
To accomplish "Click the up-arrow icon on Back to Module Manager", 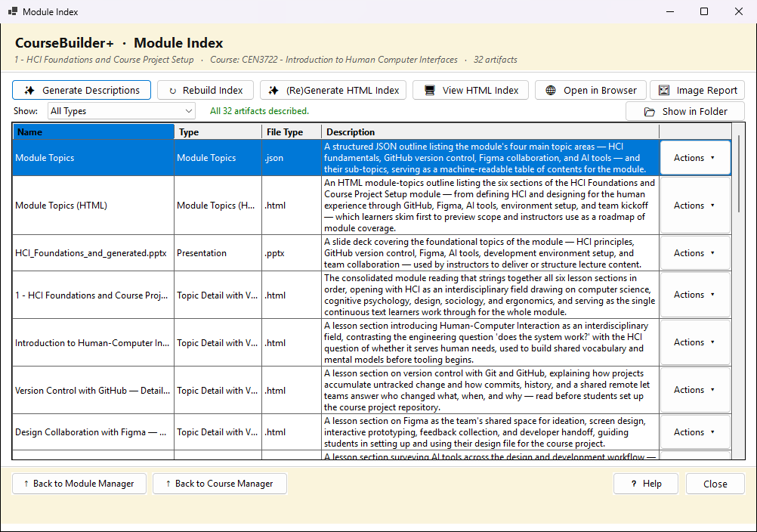I will 26,483.
